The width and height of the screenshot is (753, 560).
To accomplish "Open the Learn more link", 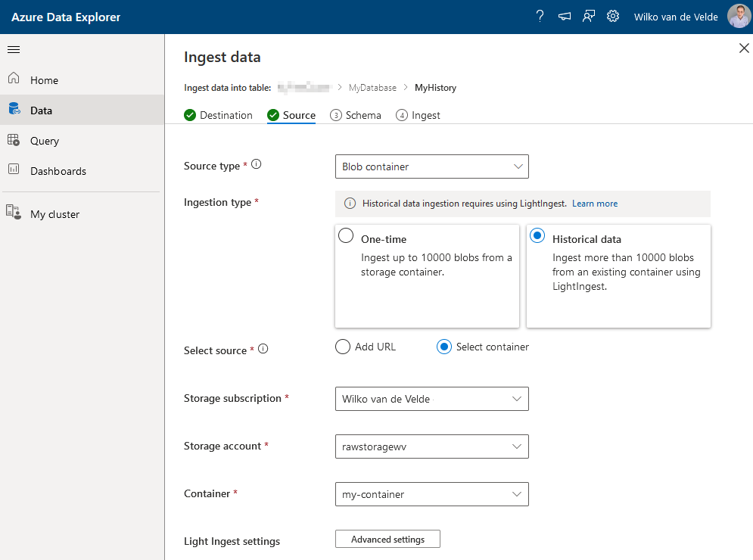I will pos(595,204).
